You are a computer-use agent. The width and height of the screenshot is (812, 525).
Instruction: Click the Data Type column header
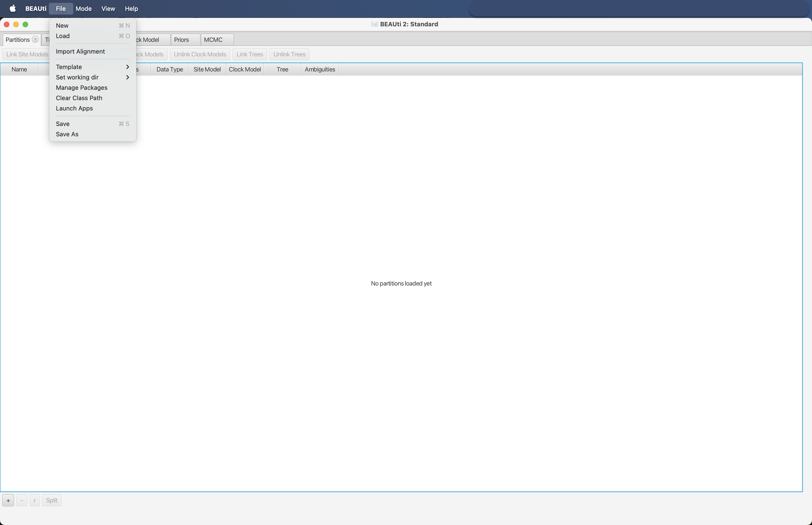[170, 69]
